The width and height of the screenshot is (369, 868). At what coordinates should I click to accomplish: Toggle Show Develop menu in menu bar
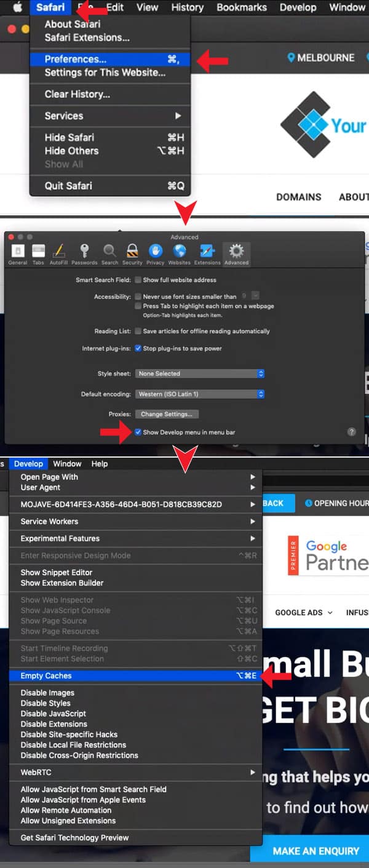(x=138, y=432)
